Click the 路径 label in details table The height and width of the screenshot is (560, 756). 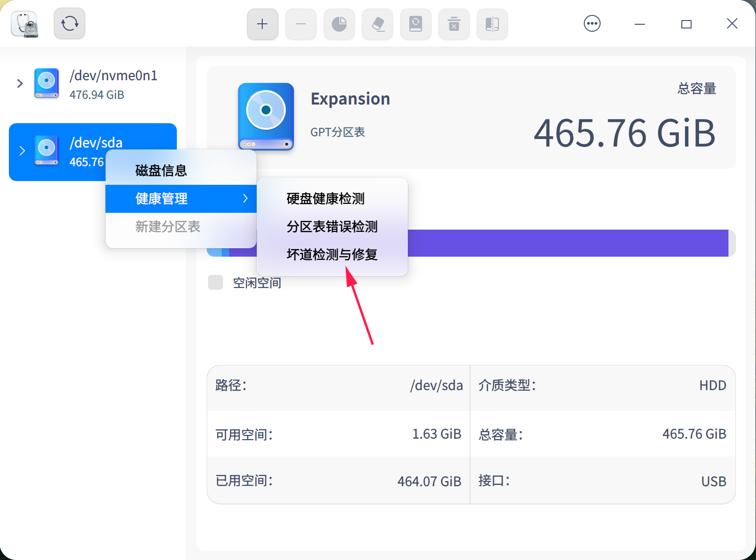tap(231, 385)
